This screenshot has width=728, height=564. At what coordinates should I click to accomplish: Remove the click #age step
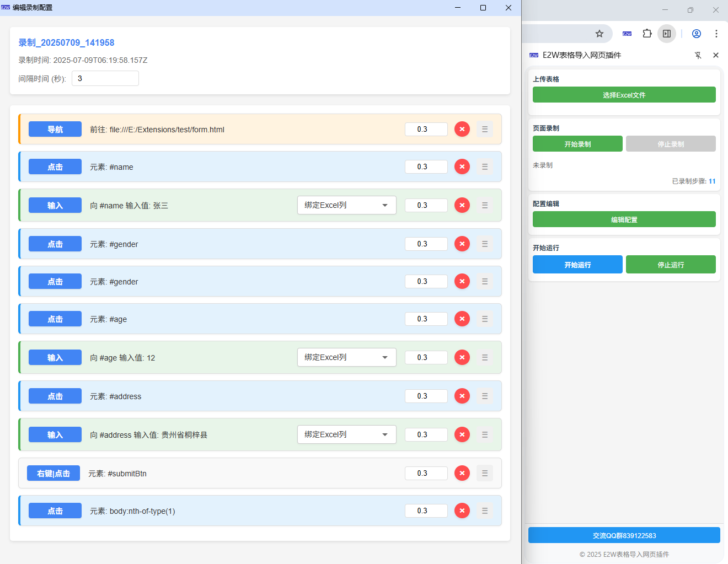click(x=462, y=319)
